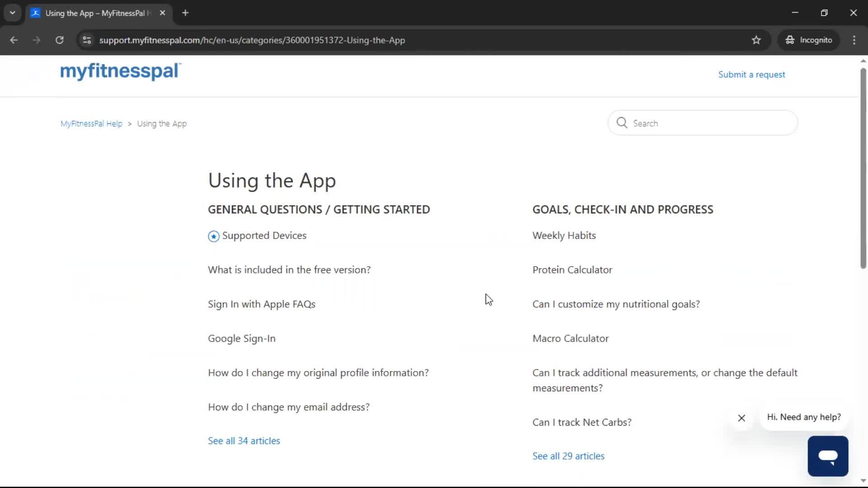Viewport: 868px width, 488px height.
Task: Open the tab search dropdown
Action: click(13, 13)
